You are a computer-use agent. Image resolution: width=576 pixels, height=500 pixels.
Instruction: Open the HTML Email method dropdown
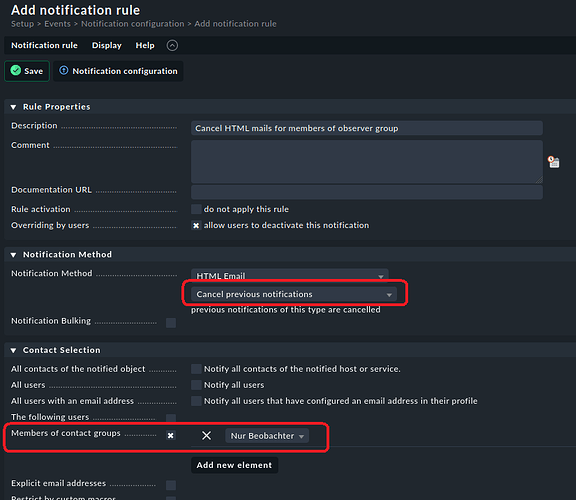pos(289,276)
